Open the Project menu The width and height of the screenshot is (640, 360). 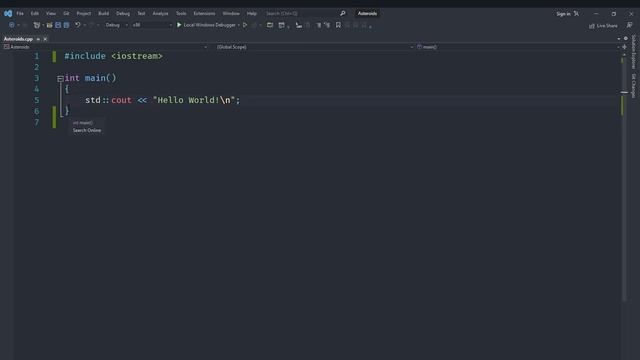click(x=84, y=13)
